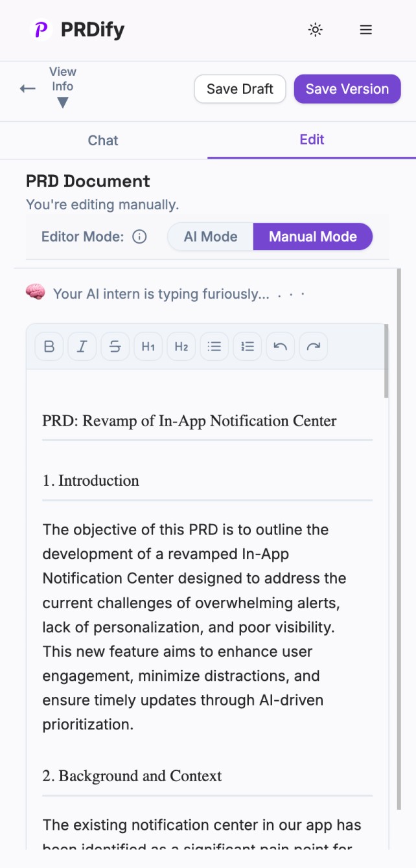Undo the last edit
This screenshot has height=868, width=416.
click(280, 346)
